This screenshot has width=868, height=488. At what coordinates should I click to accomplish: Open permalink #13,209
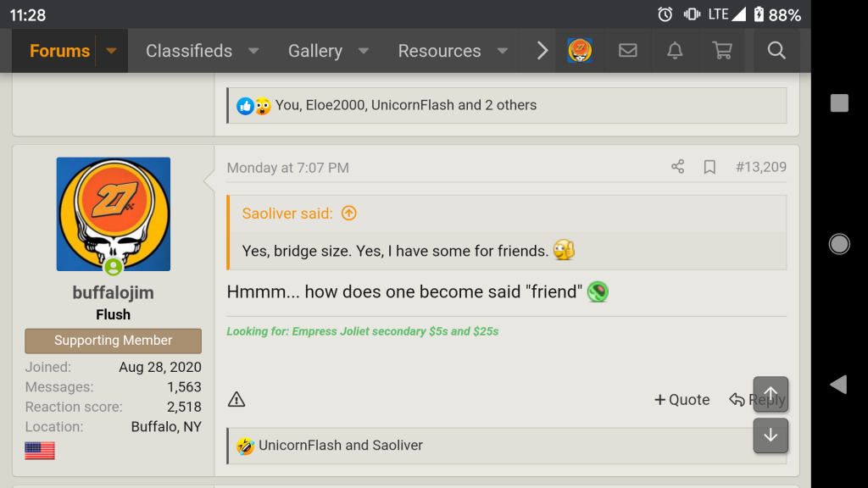click(760, 167)
